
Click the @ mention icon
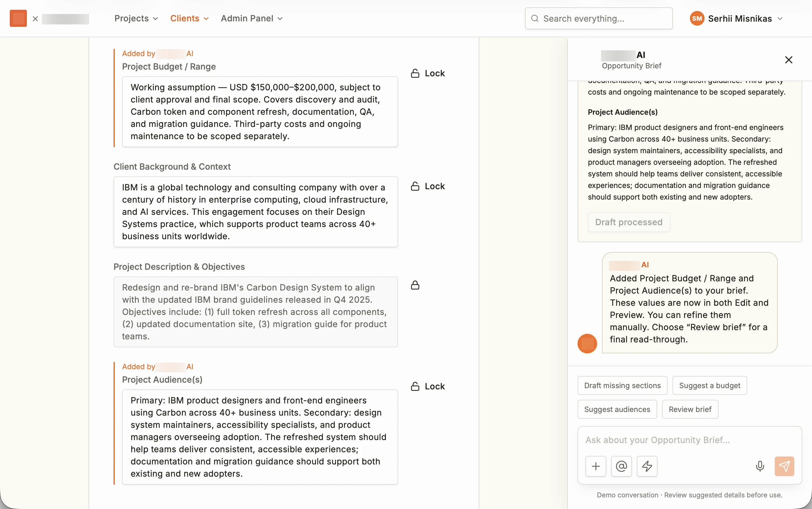pyautogui.click(x=621, y=466)
